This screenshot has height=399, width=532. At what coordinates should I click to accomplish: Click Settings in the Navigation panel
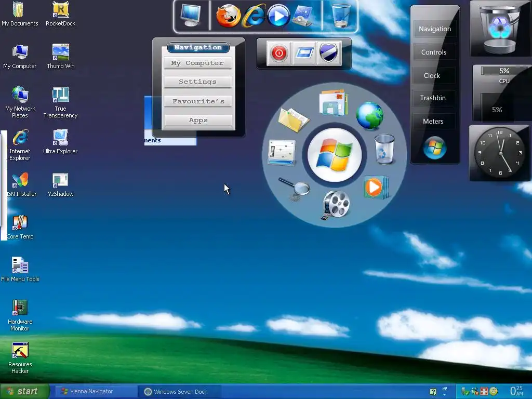[197, 82]
